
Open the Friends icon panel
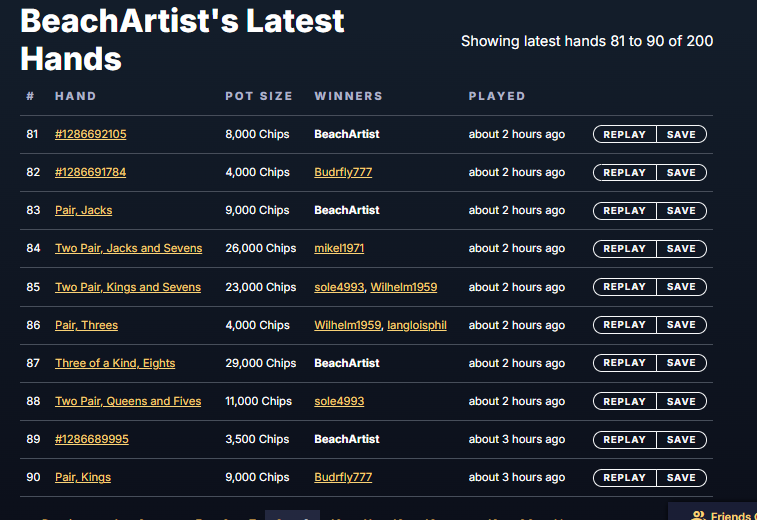coord(700,514)
